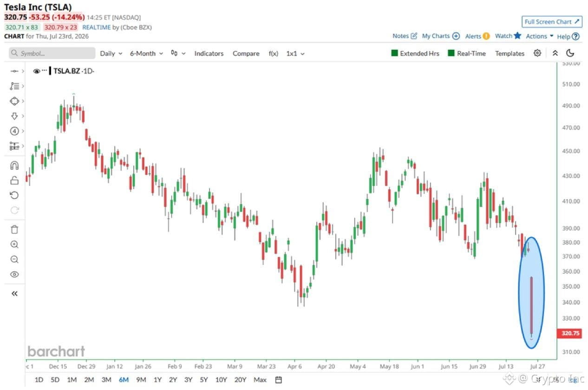Image resolution: width=588 pixels, height=390 pixels.
Task: Click the Symbol search field
Action: point(52,53)
